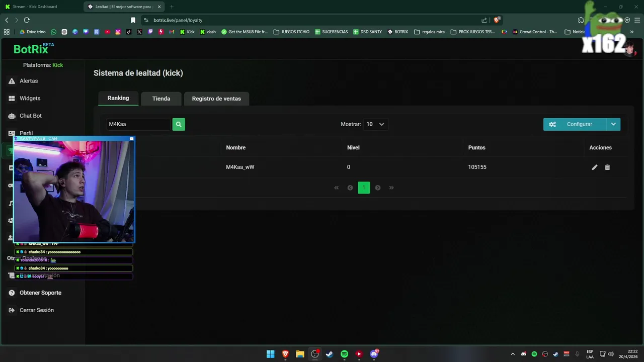Go to last page double-arrow
The height and width of the screenshot is (362, 644).
391,188
